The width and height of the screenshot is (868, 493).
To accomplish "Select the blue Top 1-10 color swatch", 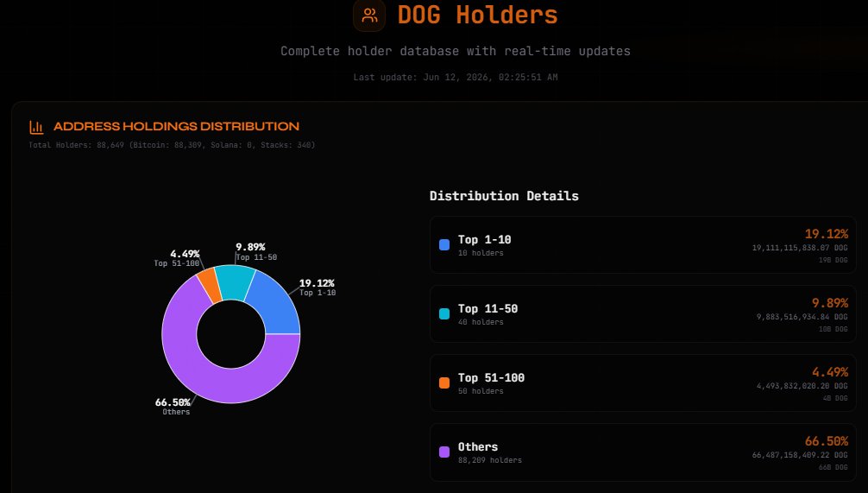I will click(x=444, y=245).
